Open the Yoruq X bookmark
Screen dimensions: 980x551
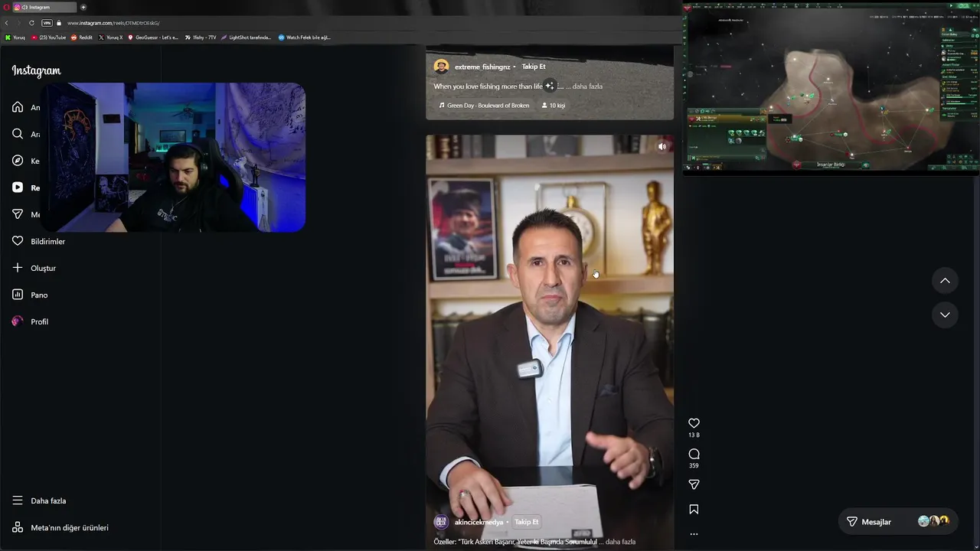(111, 37)
